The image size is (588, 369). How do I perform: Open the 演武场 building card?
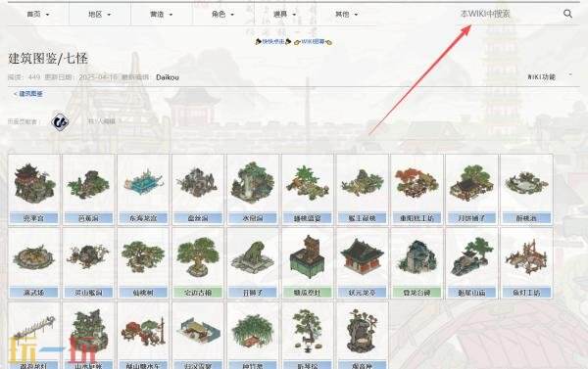coord(34,263)
